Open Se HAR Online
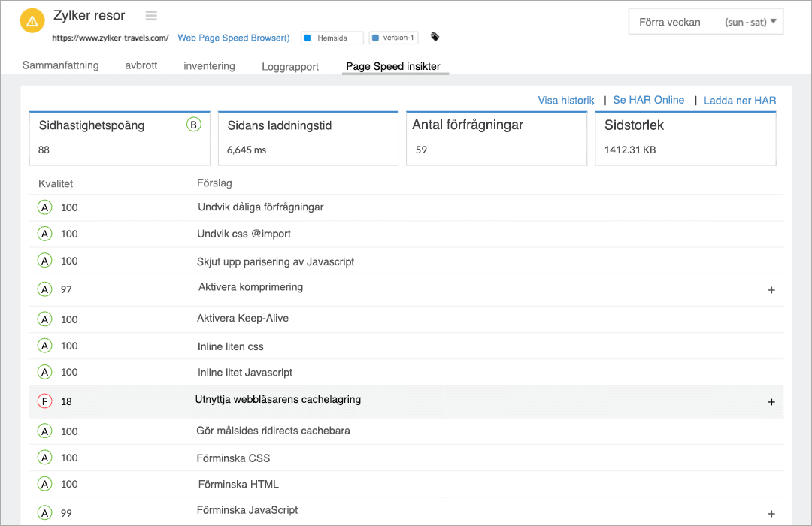The width and height of the screenshot is (812, 526). coord(648,99)
